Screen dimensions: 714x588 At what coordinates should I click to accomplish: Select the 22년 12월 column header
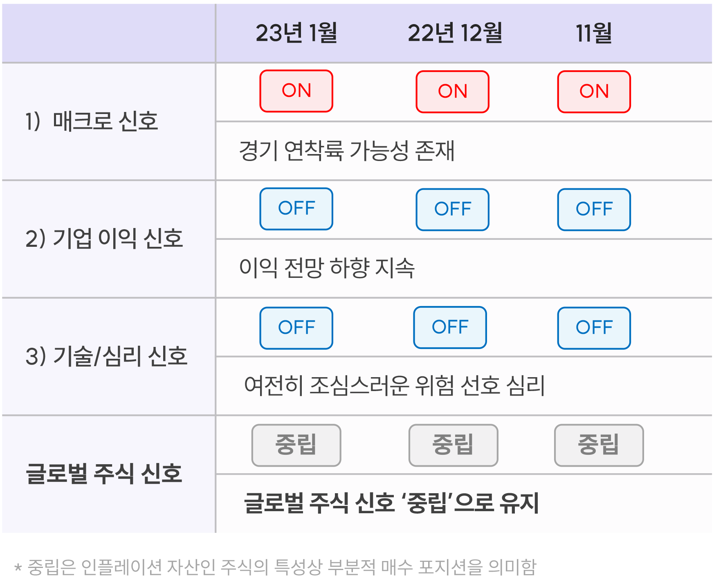click(x=455, y=33)
